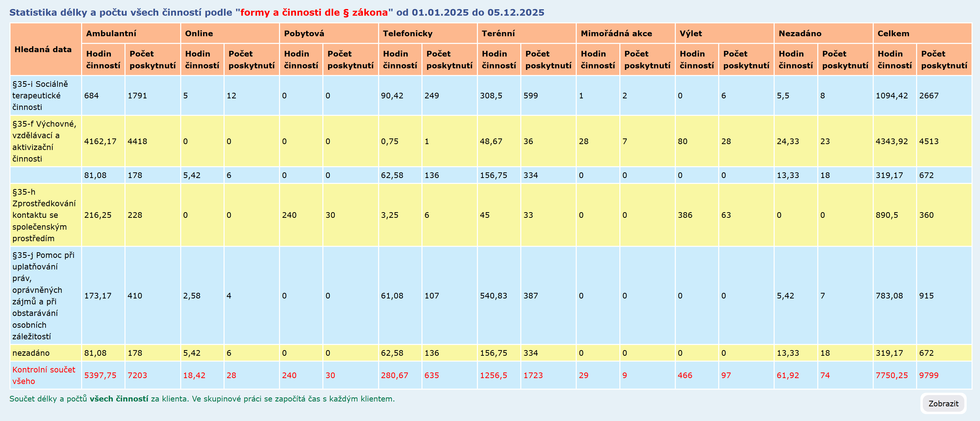Click the Terénní column header
The image size is (980, 421).
498,33
